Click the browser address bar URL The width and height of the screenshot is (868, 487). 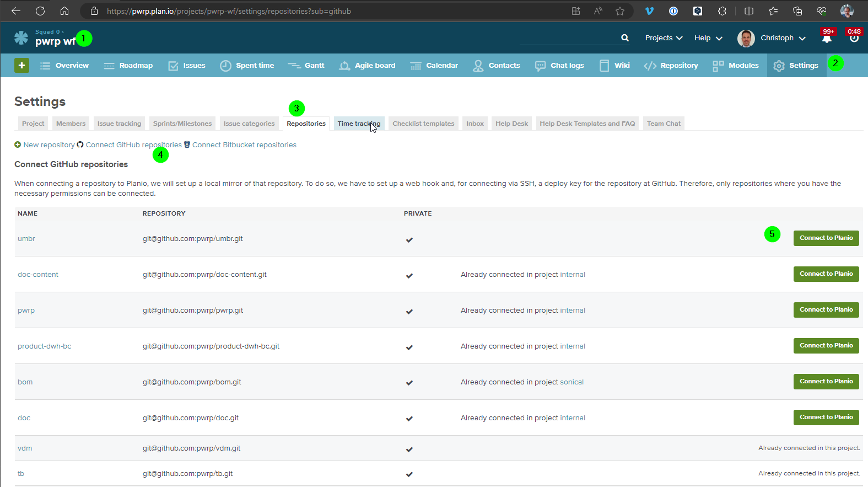coord(229,11)
